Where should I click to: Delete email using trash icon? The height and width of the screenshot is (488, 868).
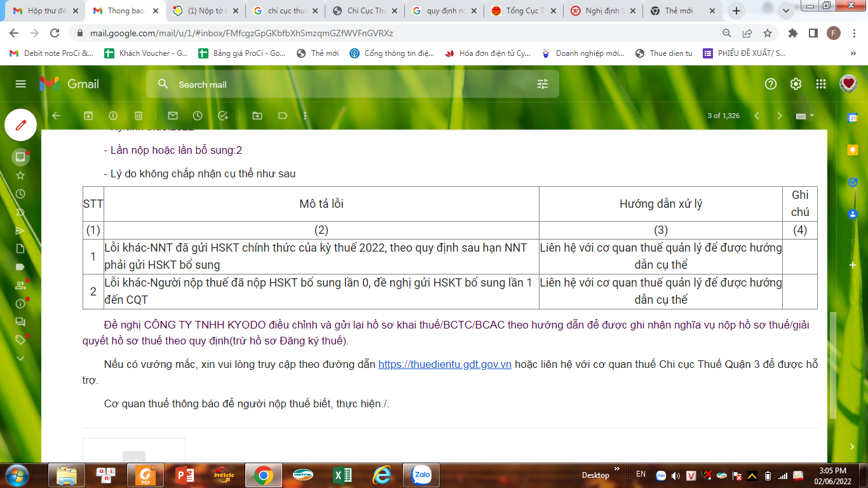139,116
